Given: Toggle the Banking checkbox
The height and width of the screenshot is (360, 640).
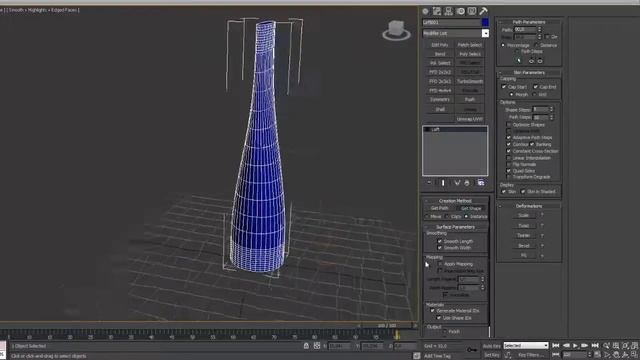Looking at the screenshot, I should (x=532, y=144).
